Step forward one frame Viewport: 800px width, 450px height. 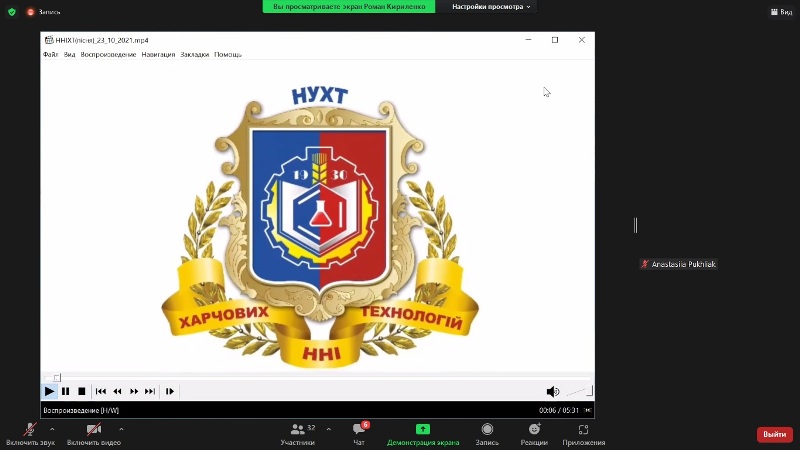pyautogui.click(x=170, y=391)
